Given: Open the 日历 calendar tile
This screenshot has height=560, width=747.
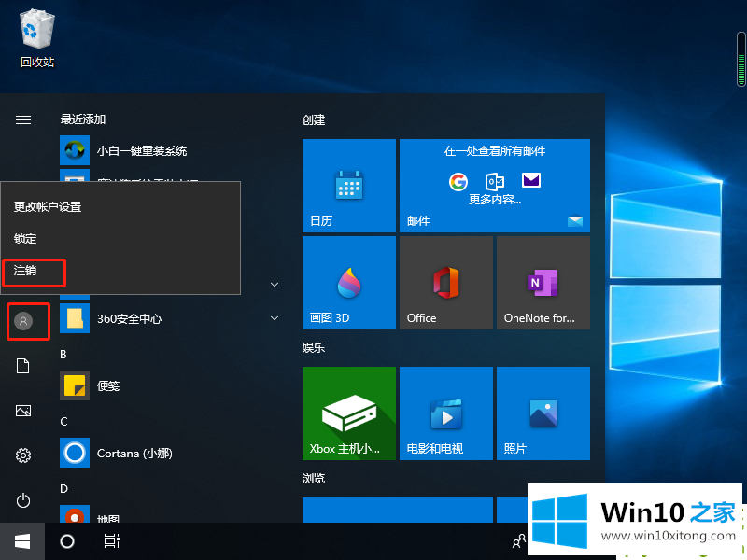Looking at the screenshot, I should 348,186.
